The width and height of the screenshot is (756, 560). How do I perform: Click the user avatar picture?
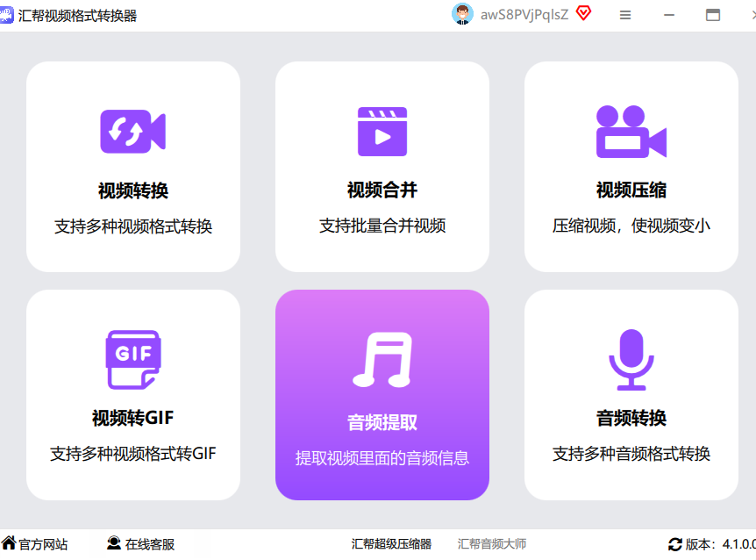click(462, 14)
